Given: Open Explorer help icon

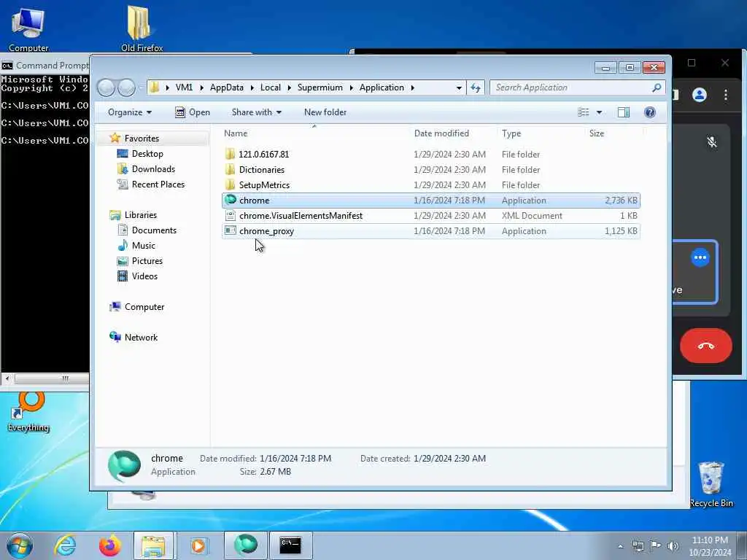Looking at the screenshot, I should tap(649, 112).
